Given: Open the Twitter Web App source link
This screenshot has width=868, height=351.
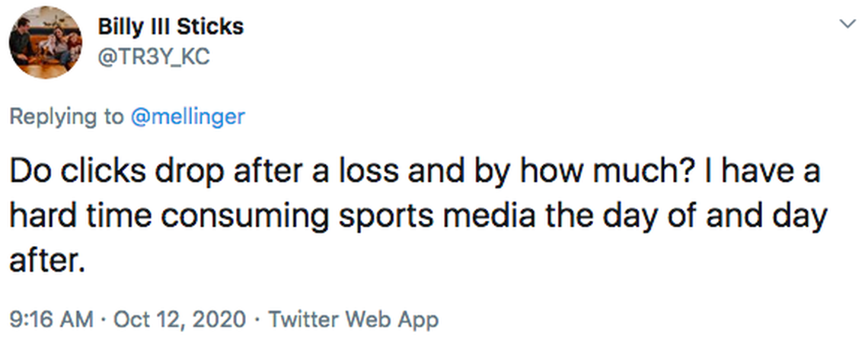Looking at the screenshot, I should click(354, 319).
